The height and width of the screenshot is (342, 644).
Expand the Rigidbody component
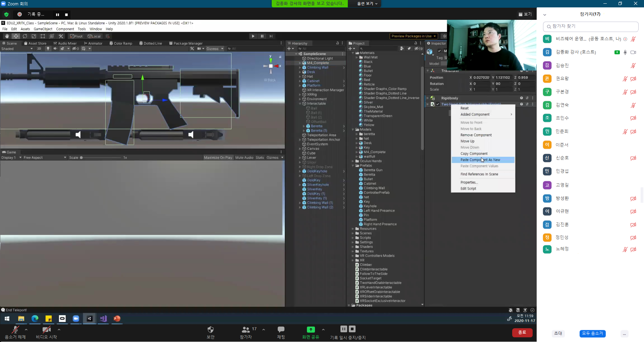click(x=427, y=98)
